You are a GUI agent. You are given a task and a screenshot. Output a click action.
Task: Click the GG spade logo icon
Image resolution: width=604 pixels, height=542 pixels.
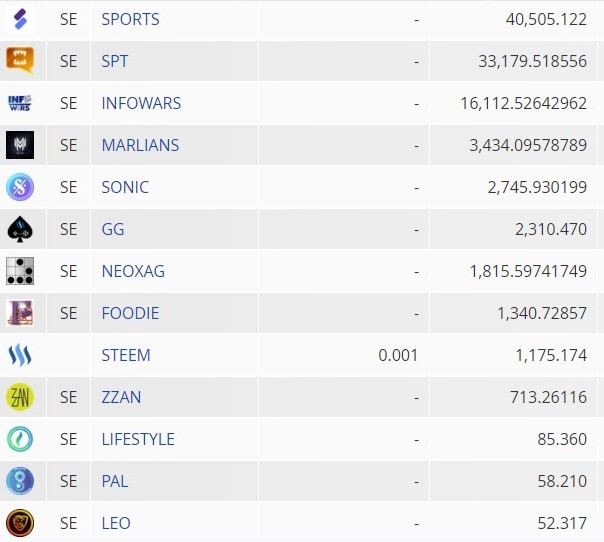point(20,229)
